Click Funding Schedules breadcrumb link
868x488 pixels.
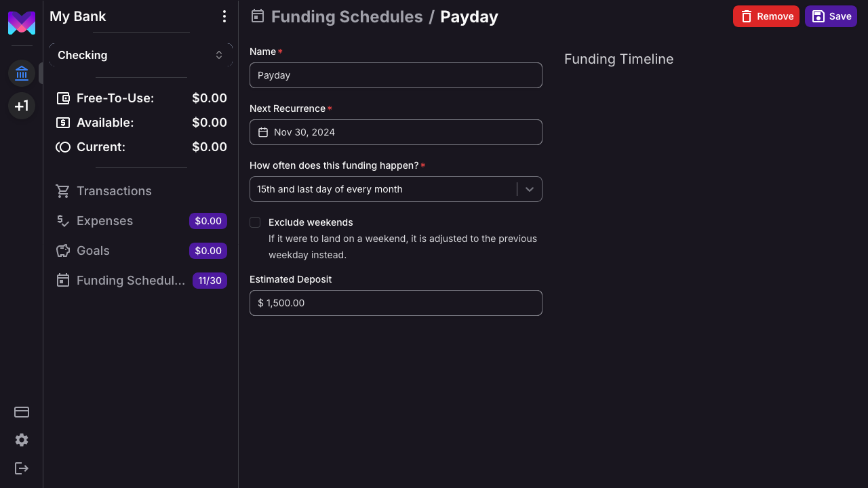(x=347, y=17)
